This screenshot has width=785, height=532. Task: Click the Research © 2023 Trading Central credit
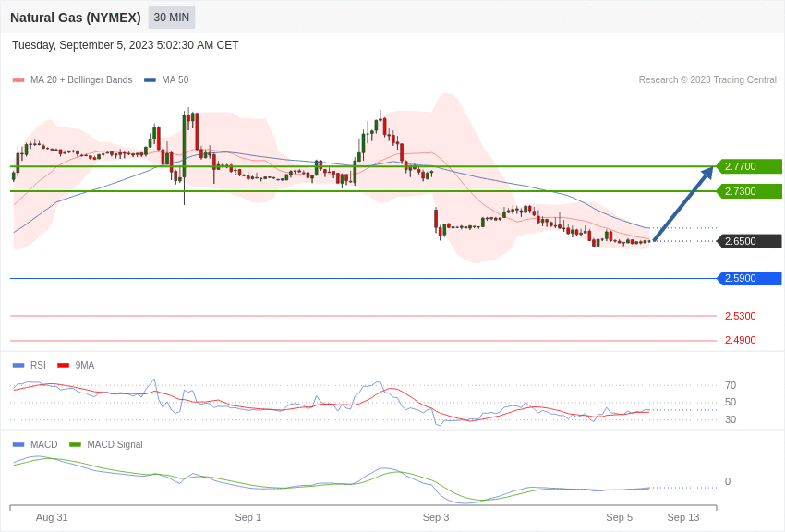pyautogui.click(x=707, y=80)
